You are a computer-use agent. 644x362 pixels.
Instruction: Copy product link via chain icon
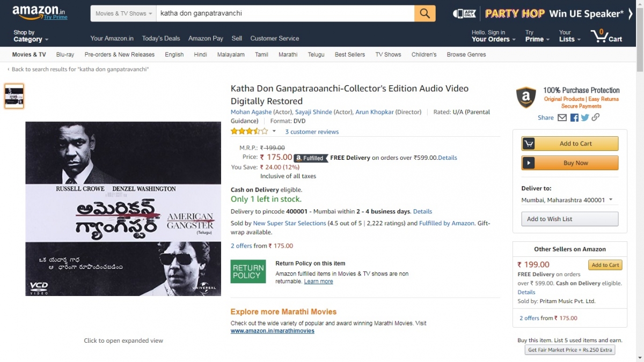[596, 117]
